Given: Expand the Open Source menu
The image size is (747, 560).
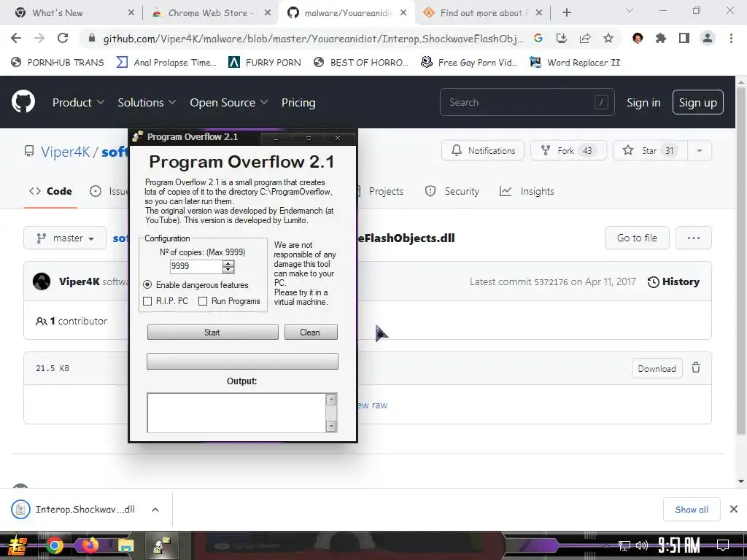Looking at the screenshot, I should pos(229,102).
